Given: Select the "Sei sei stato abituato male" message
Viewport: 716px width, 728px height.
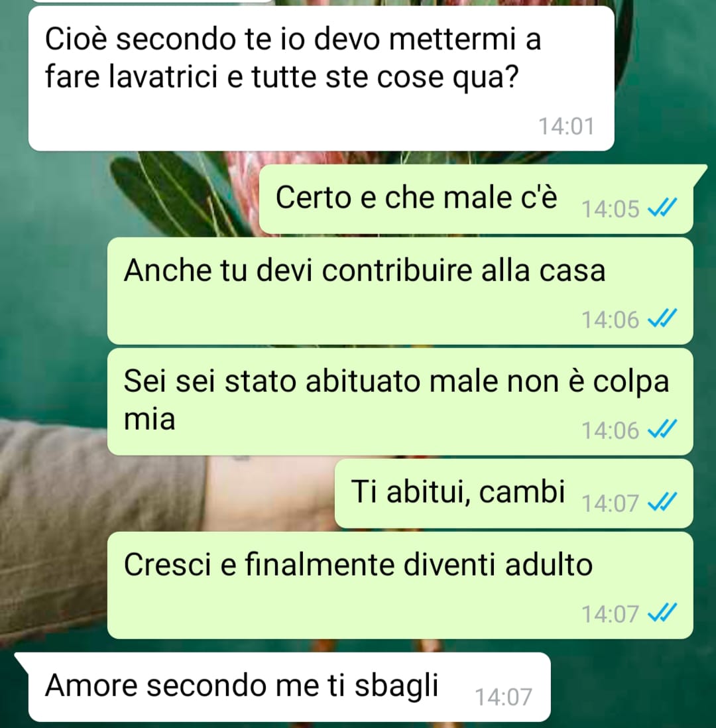Looking at the screenshot, I should (x=400, y=402).
